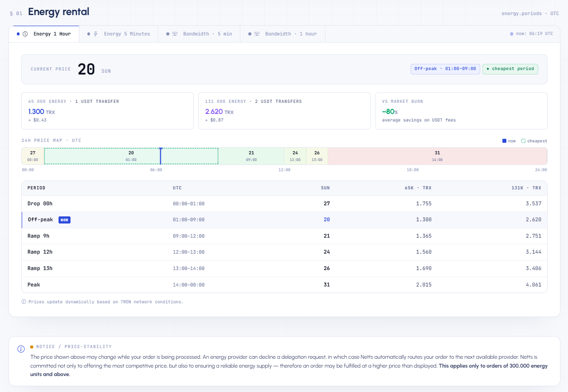
Task: Click the Off-peak 01:00-09:00 badge
Action: click(445, 69)
